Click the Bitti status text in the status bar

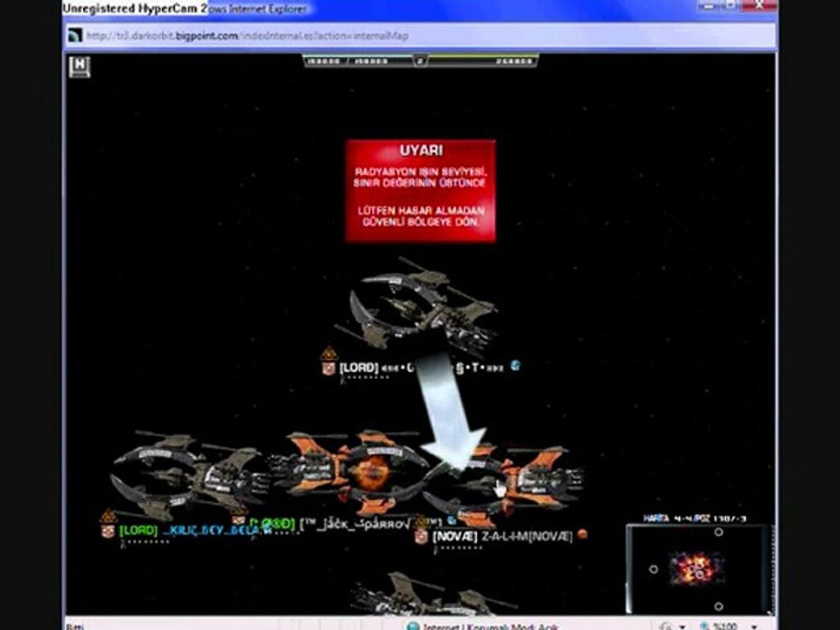pyautogui.click(x=74, y=626)
